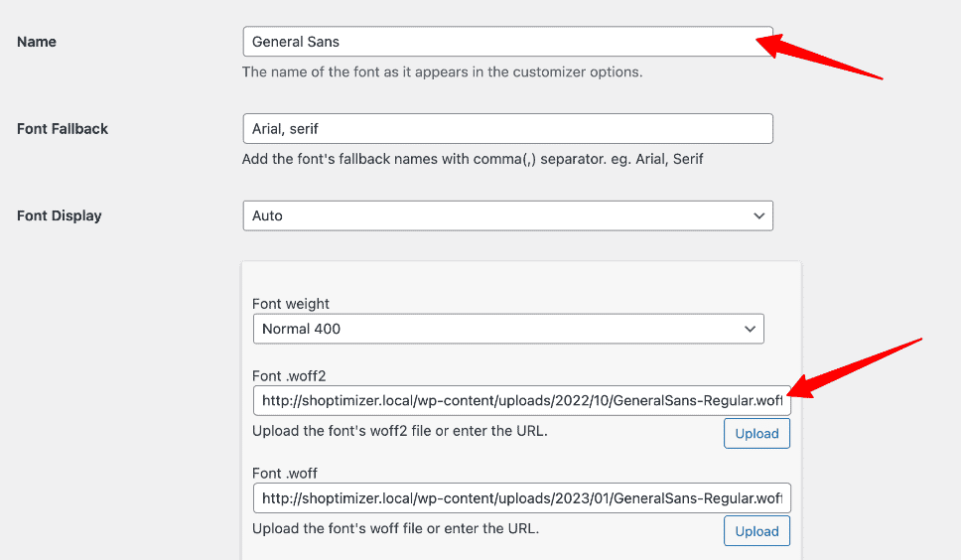Click the help text about customizer options

coord(443,71)
